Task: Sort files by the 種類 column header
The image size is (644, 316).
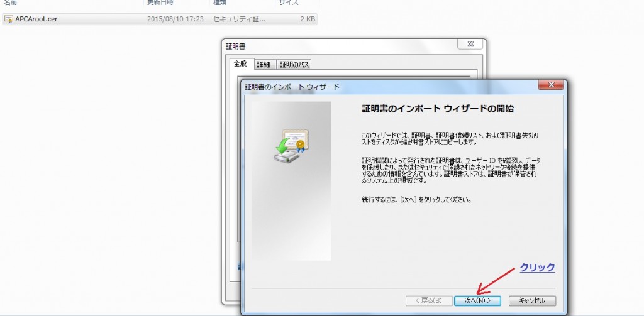Action: click(x=219, y=3)
